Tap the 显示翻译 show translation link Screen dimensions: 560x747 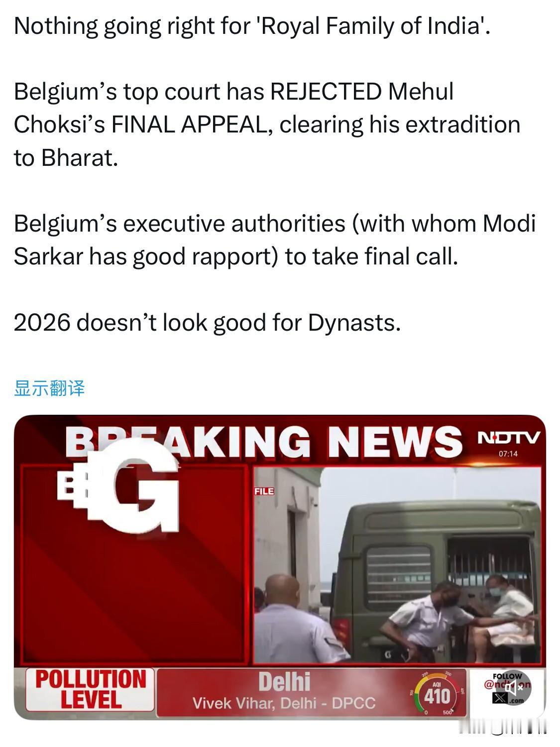(x=49, y=388)
